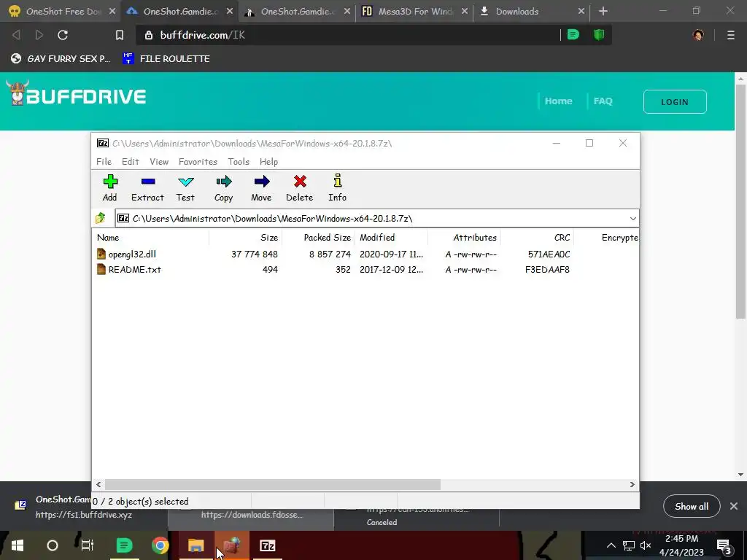Open the View menu in 7-Zip
Viewport: 747px width, 560px height.
coord(159,161)
